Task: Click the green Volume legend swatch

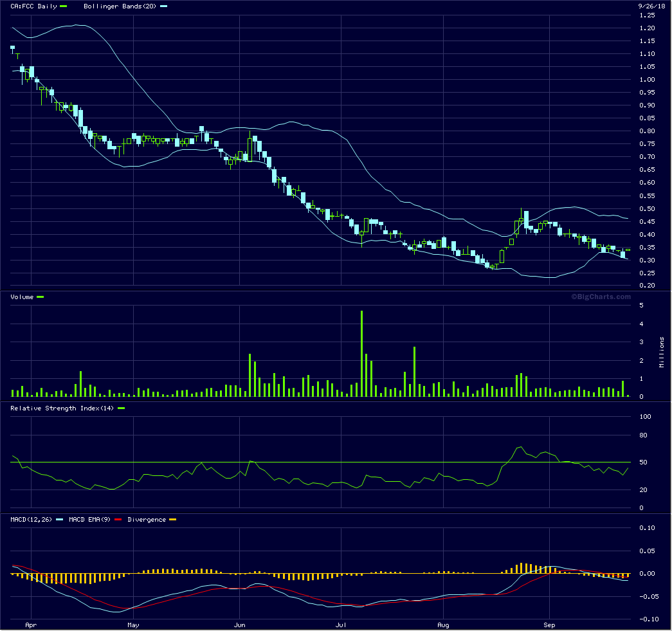Action: click(x=41, y=297)
